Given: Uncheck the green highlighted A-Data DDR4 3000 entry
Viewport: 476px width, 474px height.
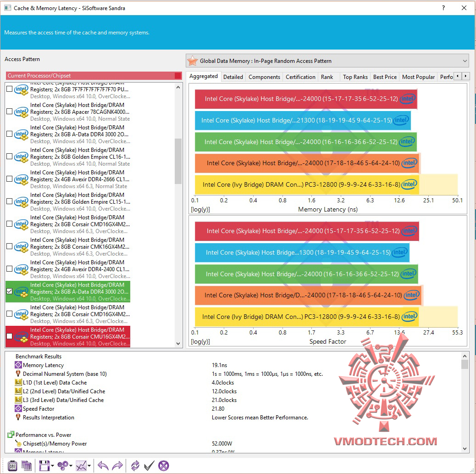Looking at the screenshot, I should [x=10, y=291].
